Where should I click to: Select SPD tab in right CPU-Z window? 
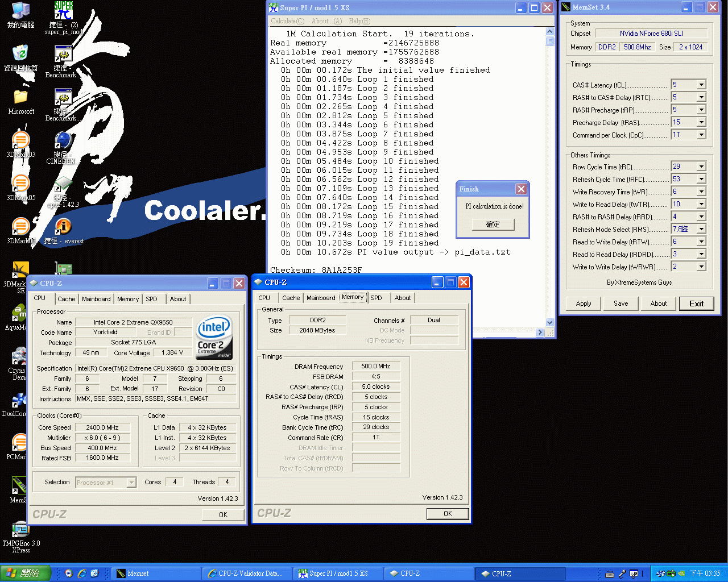point(376,298)
